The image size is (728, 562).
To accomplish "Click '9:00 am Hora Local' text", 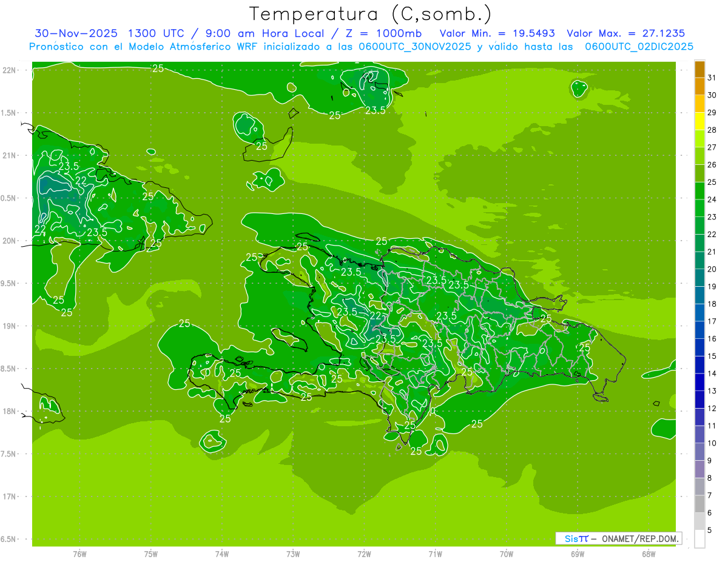I will (x=264, y=33).
